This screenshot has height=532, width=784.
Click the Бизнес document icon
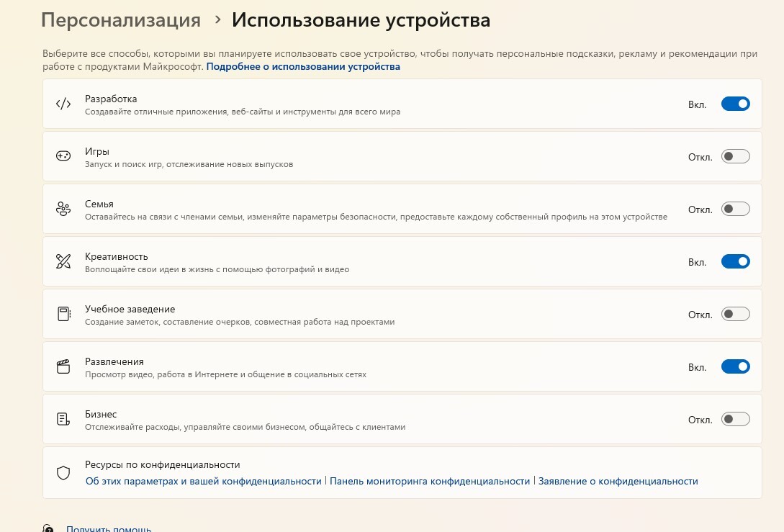point(63,419)
